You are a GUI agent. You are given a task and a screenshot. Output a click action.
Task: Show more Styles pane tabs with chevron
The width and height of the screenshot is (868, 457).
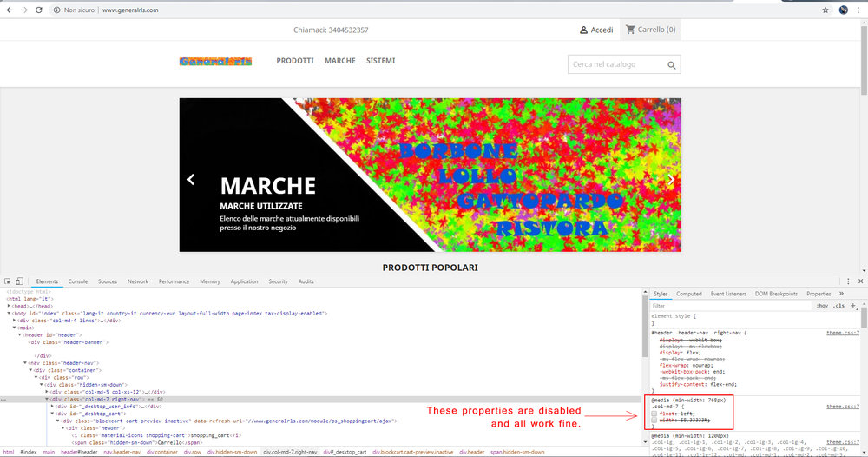click(x=841, y=294)
